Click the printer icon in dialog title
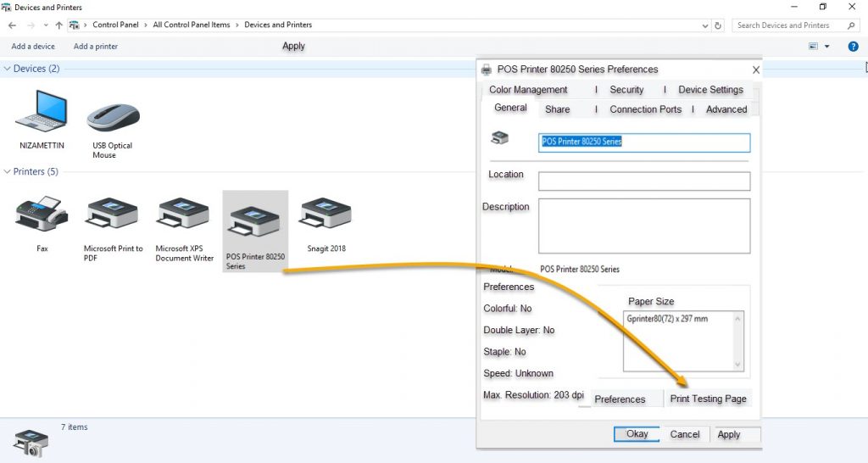868x463 pixels. click(487, 70)
